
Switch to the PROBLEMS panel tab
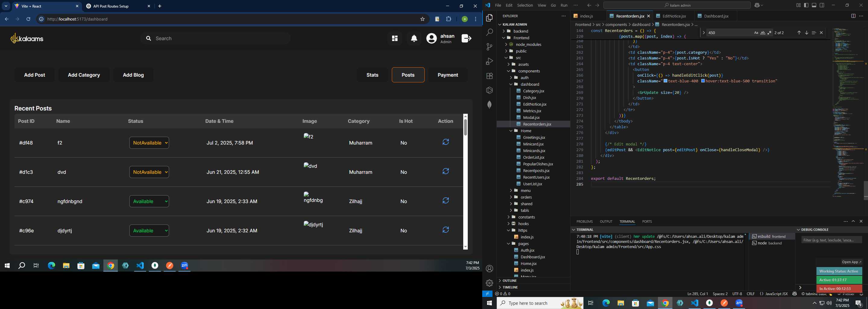click(x=584, y=221)
